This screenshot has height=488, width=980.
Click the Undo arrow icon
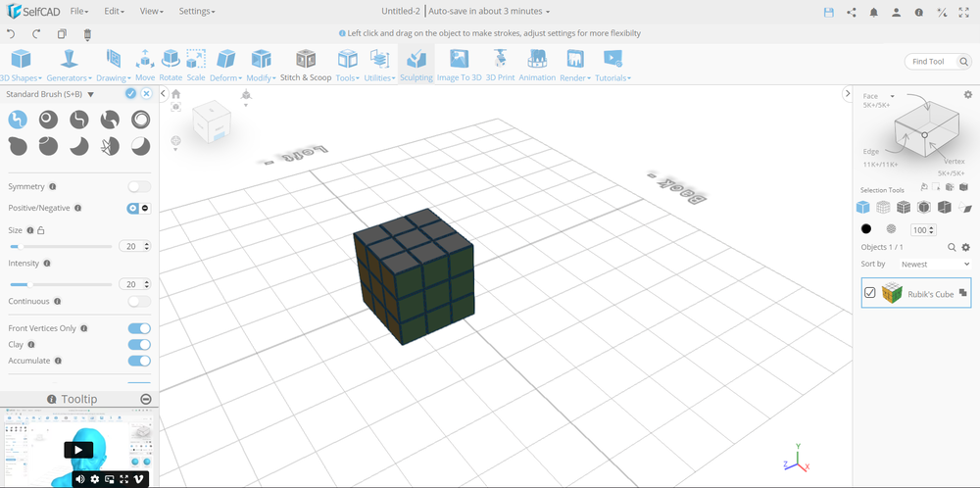[x=11, y=34]
